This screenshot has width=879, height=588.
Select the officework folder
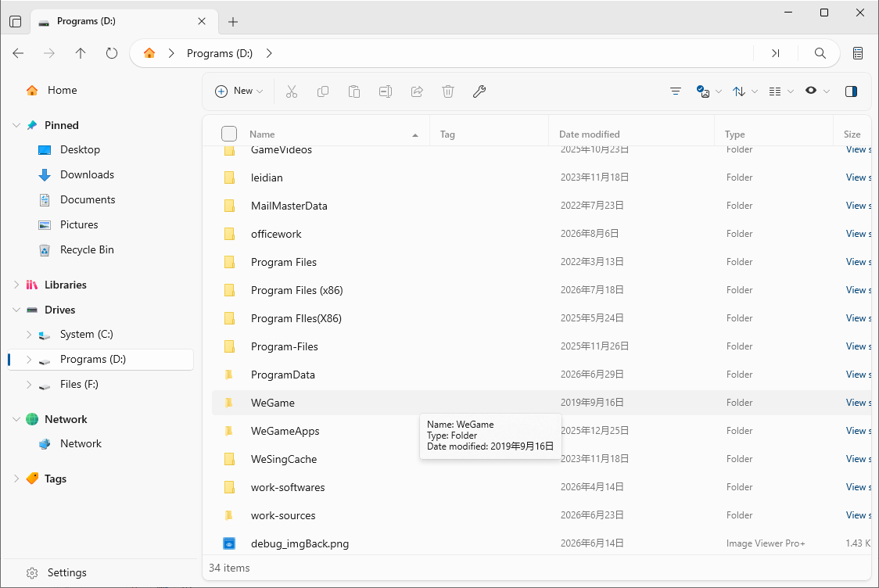(276, 235)
